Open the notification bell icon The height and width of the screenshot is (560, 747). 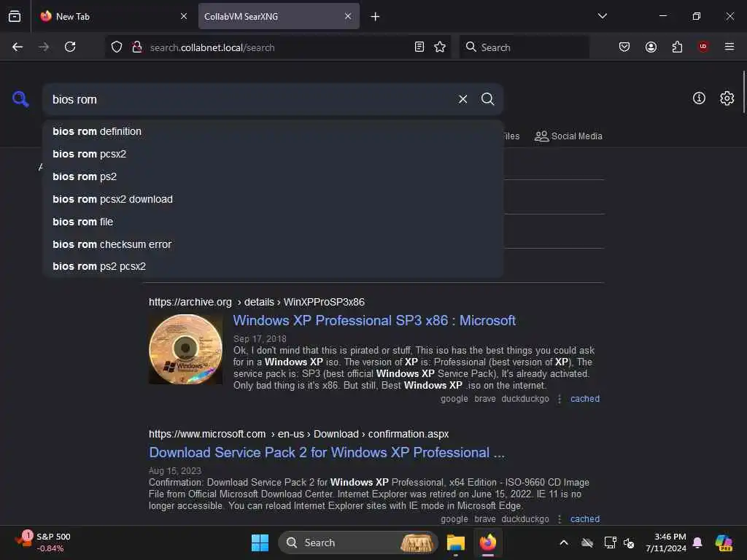click(x=697, y=542)
